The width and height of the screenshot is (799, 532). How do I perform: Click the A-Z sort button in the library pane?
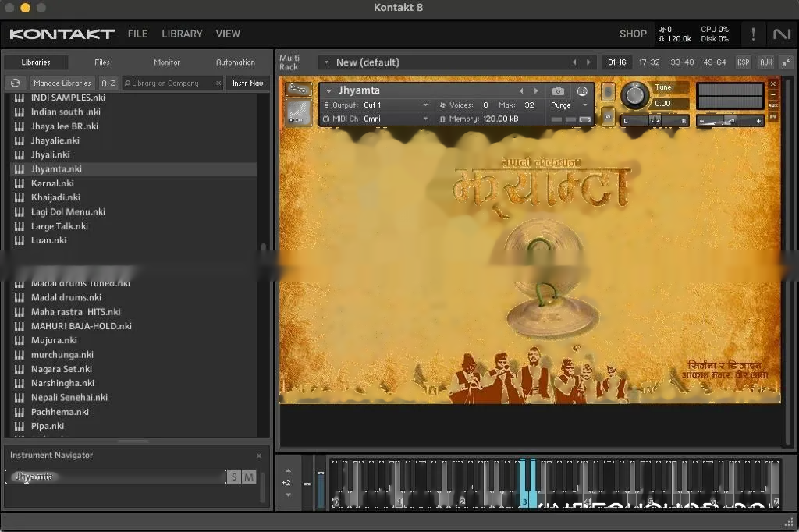[108, 83]
